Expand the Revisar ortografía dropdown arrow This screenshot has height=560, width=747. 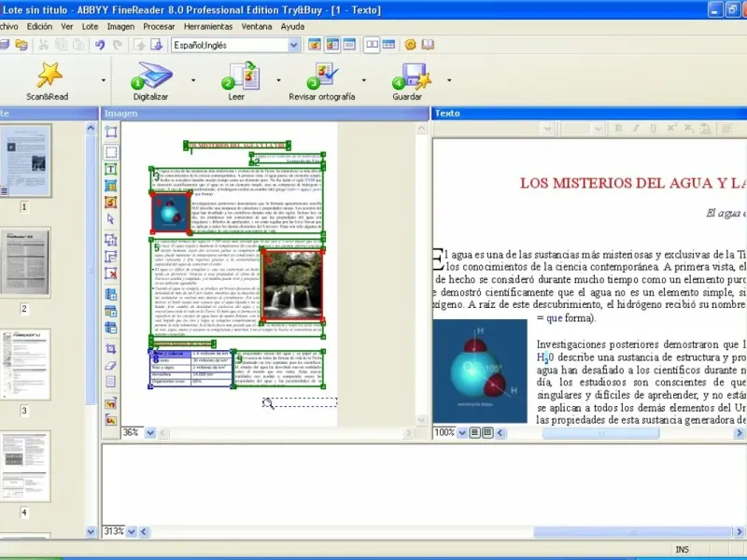coord(363,80)
